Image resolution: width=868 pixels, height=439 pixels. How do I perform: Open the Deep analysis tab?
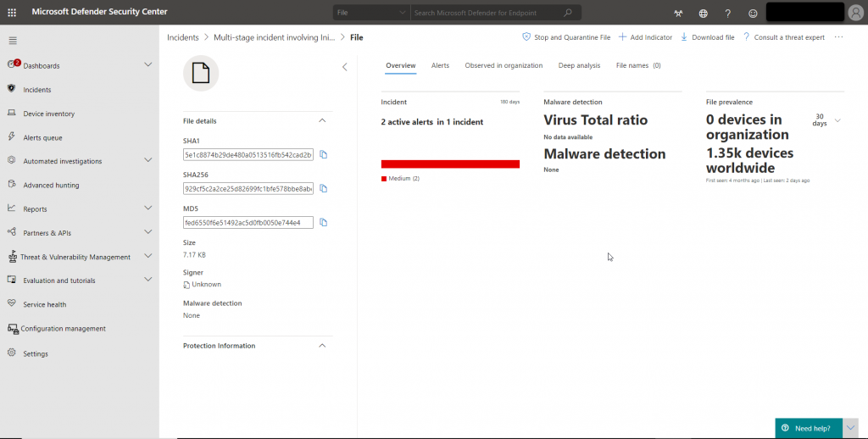(579, 65)
